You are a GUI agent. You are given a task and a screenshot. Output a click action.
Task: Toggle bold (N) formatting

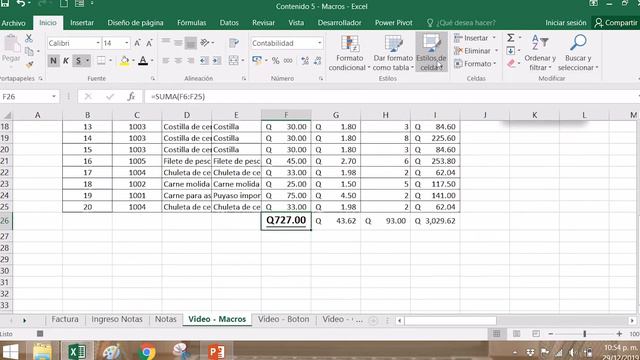(53, 61)
